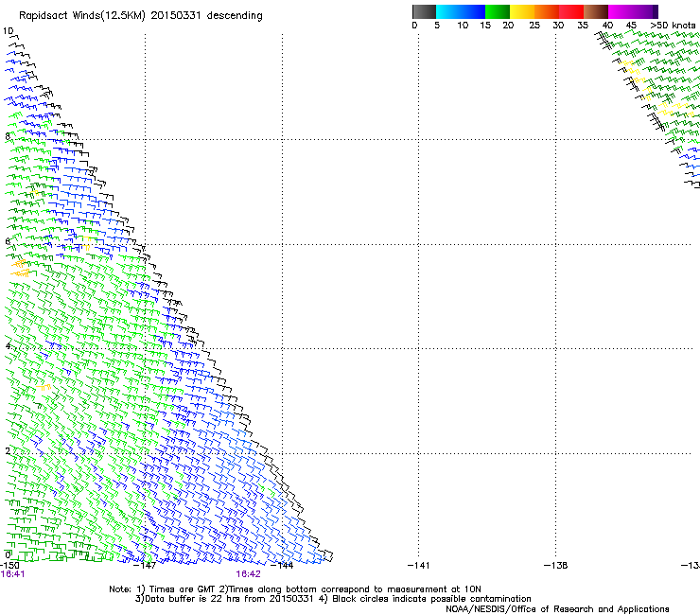Click the legend tick label '40'
The width and height of the screenshot is (700, 615).
pyautogui.click(x=607, y=26)
